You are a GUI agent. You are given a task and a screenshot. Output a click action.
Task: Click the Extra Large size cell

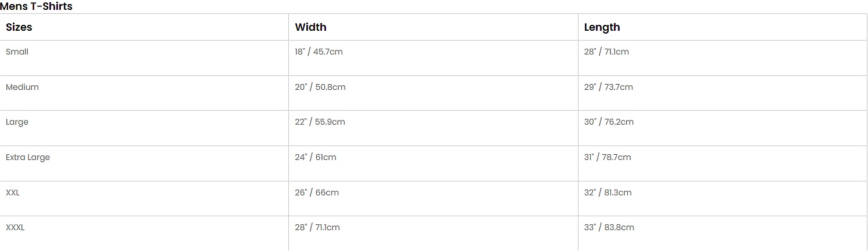point(28,157)
